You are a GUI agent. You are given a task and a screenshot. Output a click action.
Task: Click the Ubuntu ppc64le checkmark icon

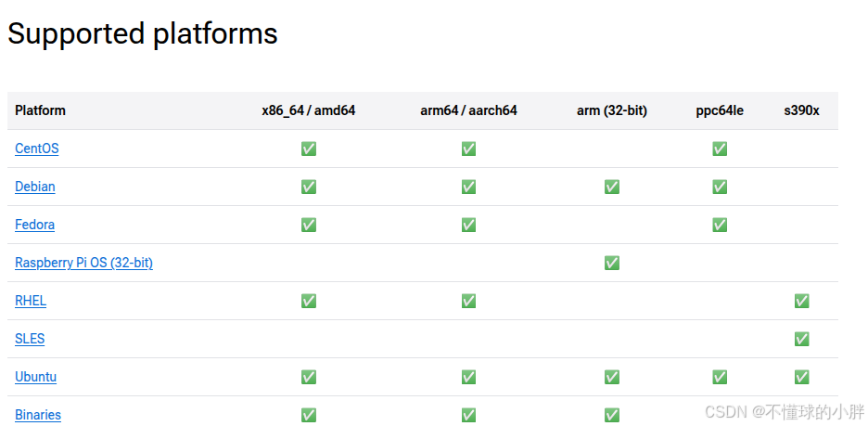click(x=720, y=377)
